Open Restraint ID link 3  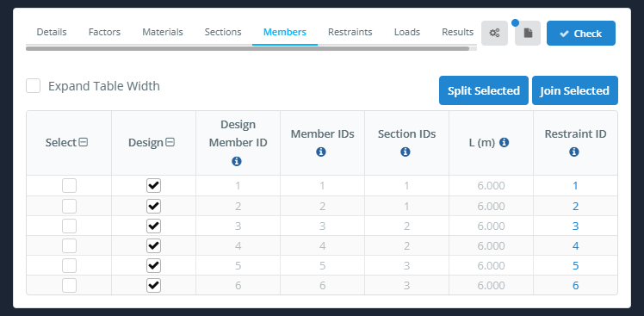(575, 226)
